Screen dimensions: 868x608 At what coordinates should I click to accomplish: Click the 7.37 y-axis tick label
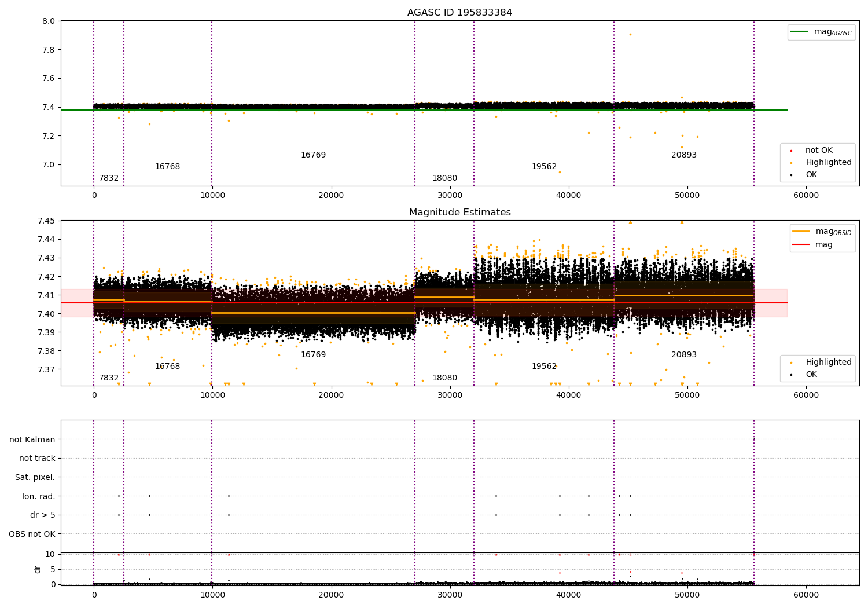point(46,369)
